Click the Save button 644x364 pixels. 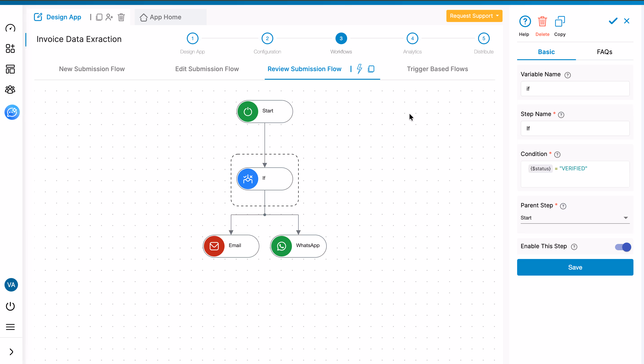click(575, 267)
